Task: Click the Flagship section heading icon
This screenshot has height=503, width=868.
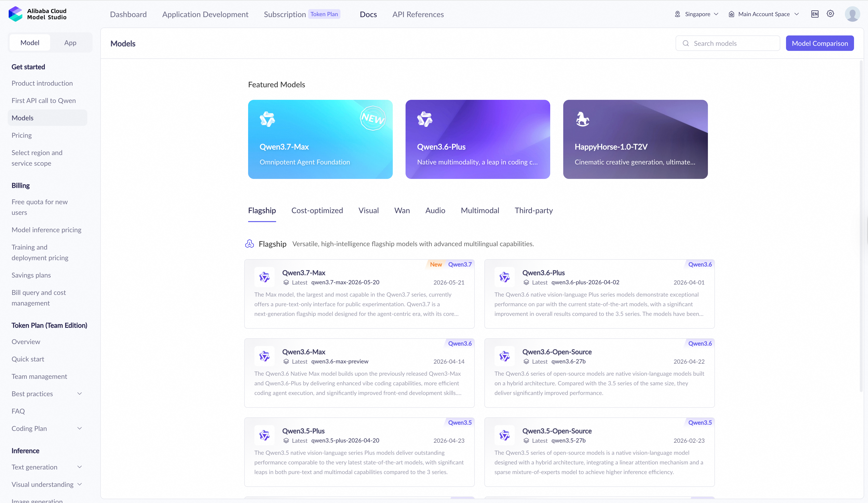Action: (249, 244)
